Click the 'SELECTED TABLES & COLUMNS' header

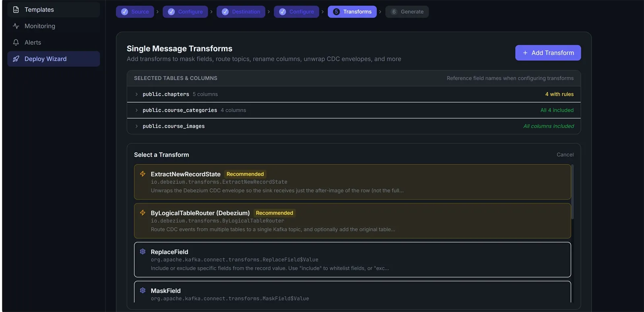[175, 78]
